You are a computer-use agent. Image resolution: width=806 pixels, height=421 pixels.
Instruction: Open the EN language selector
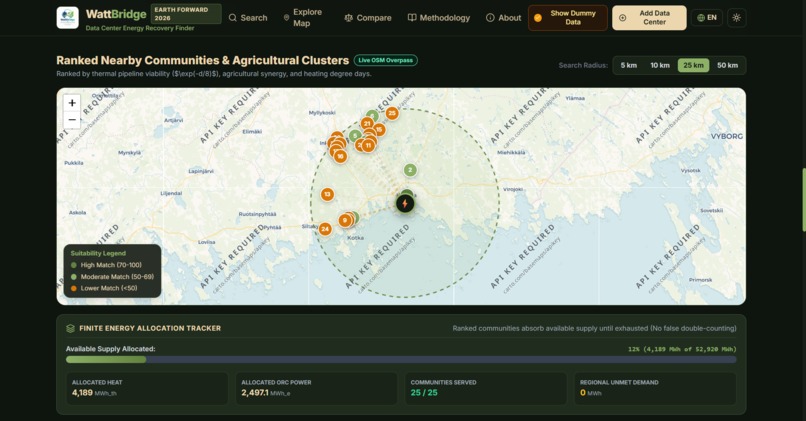coord(707,17)
